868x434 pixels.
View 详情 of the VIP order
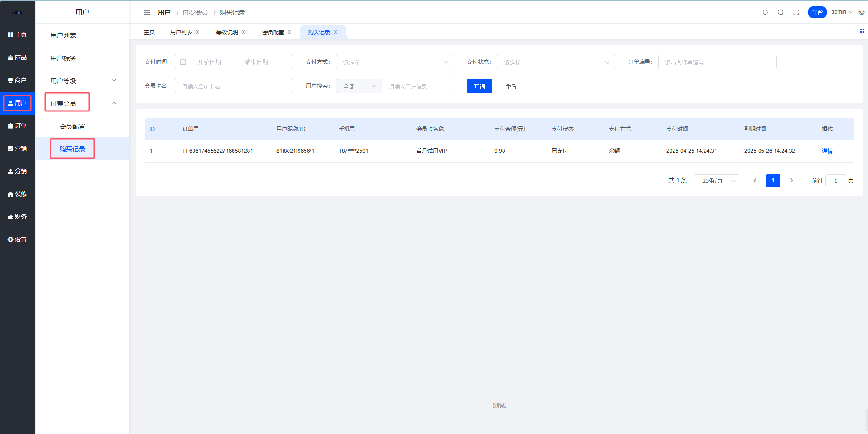827,151
